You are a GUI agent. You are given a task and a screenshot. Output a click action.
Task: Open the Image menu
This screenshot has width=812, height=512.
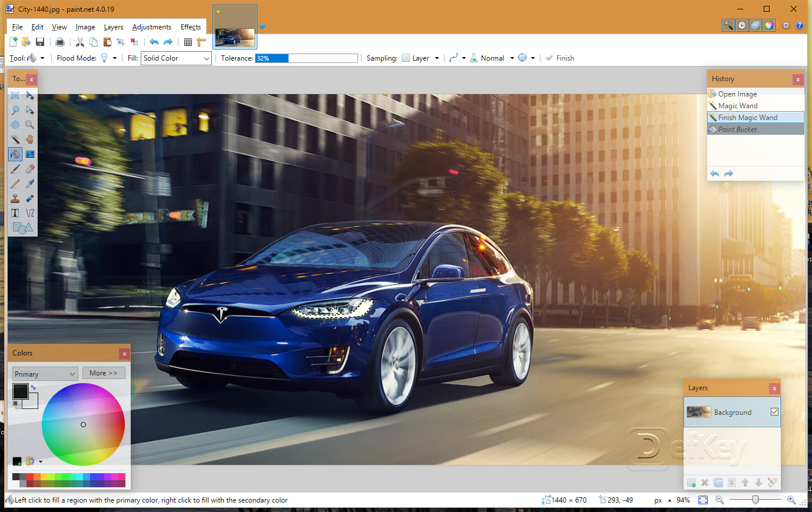pos(85,26)
